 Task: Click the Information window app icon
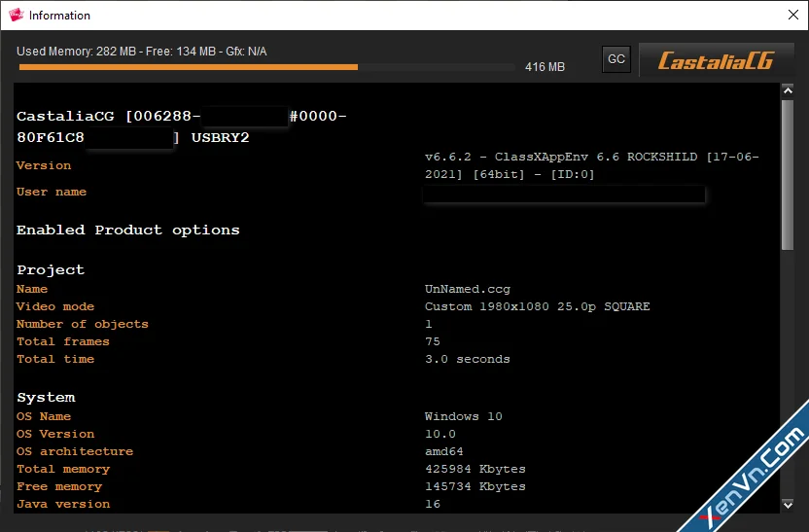coord(17,15)
